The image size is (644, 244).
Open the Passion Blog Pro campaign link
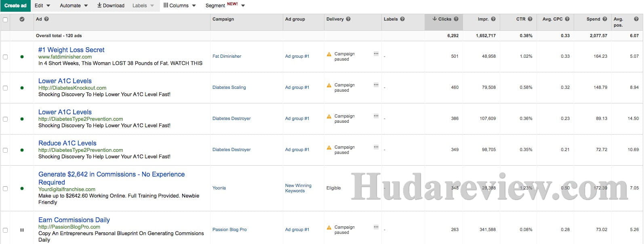pyautogui.click(x=229, y=230)
